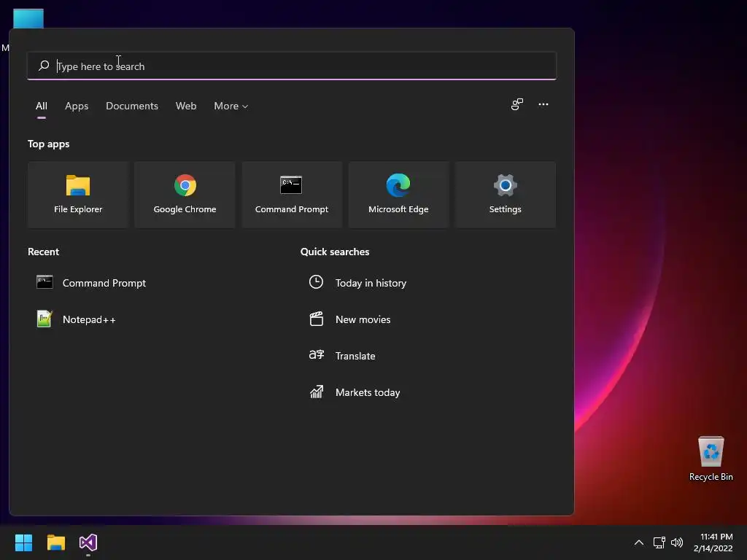
Task: Expand the More dropdown
Action: pos(231,106)
